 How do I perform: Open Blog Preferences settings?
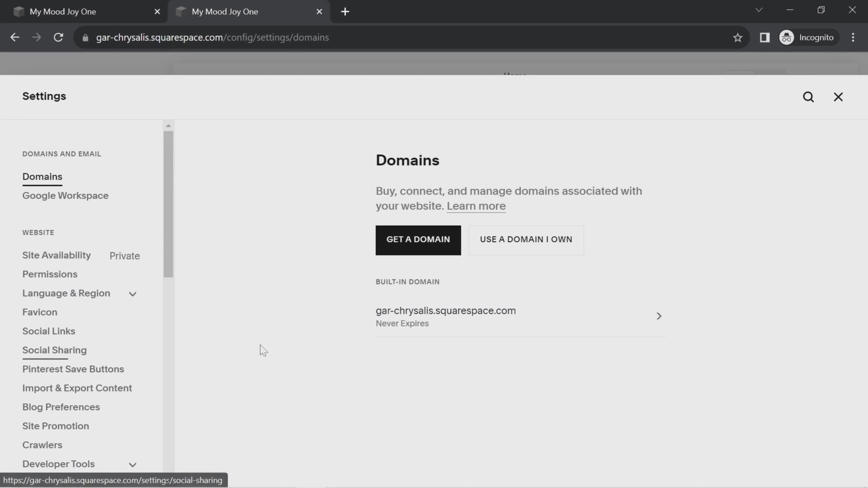pyautogui.click(x=61, y=407)
